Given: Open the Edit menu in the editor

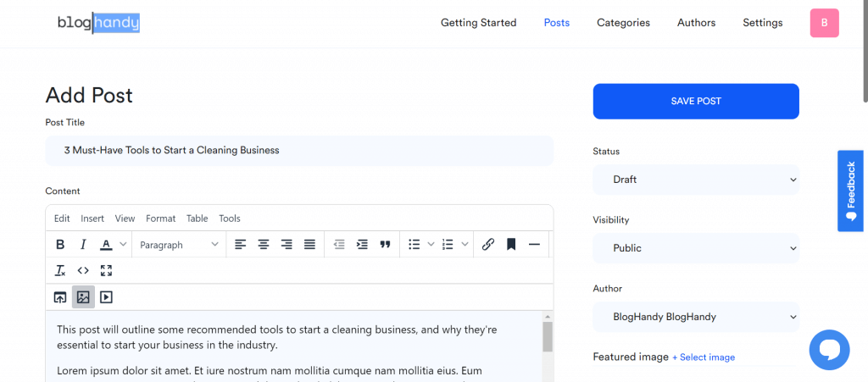Looking at the screenshot, I should pos(62,219).
